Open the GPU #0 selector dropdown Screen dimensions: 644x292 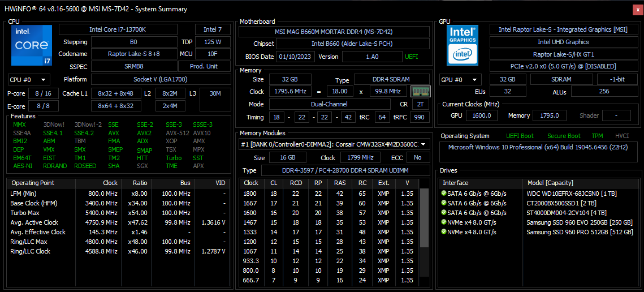(460, 80)
